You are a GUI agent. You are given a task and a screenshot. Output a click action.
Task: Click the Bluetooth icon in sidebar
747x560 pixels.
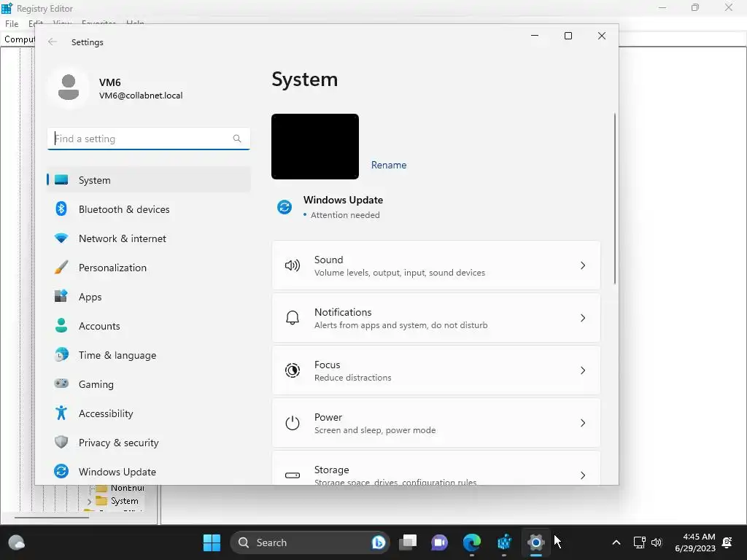pyautogui.click(x=61, y=209)
